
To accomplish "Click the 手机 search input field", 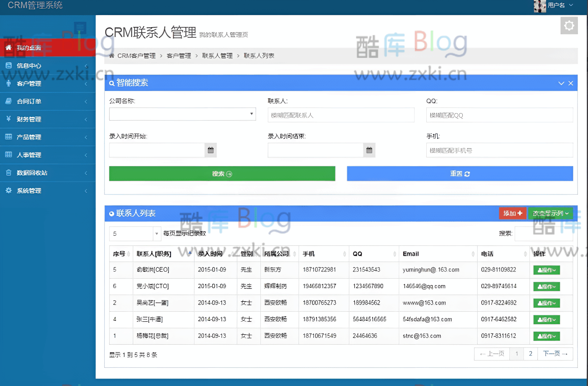I will coord(499,150).
